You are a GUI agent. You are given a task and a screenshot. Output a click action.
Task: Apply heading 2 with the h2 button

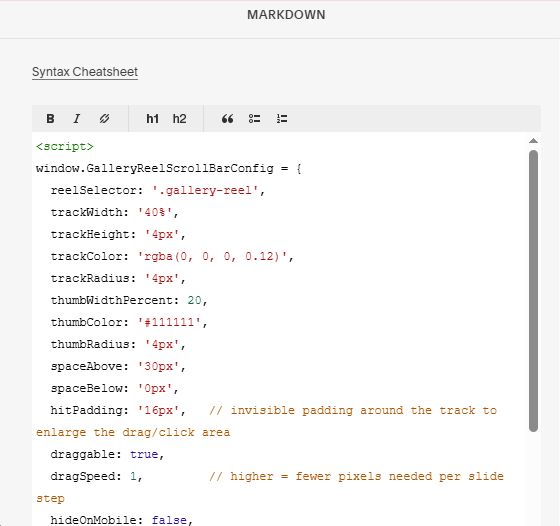coord(179,119)
